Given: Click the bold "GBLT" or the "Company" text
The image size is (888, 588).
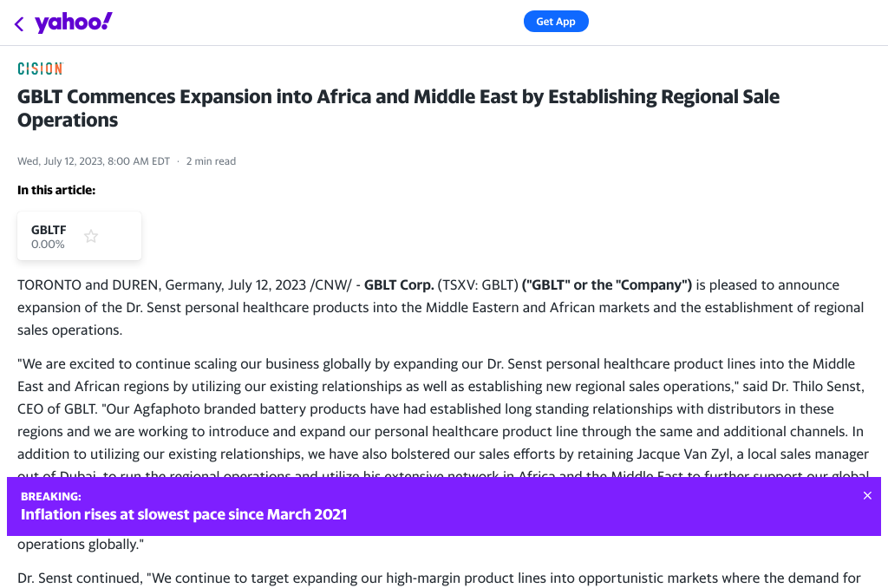Looking at the screenshot, I should 606,284.
